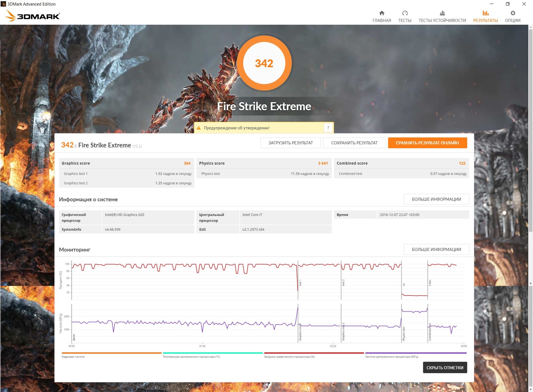Click СОХРАНИТЬ РЕЗУЛЬТАТ button

354,143
